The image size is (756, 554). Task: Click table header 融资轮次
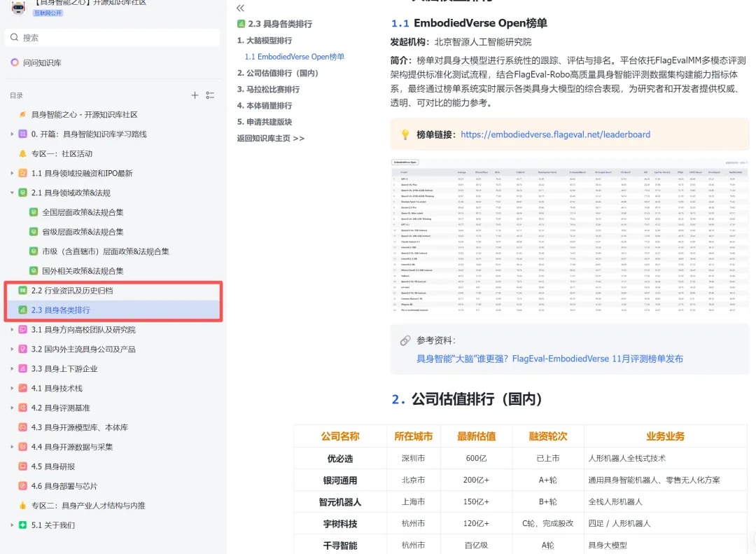547,436
